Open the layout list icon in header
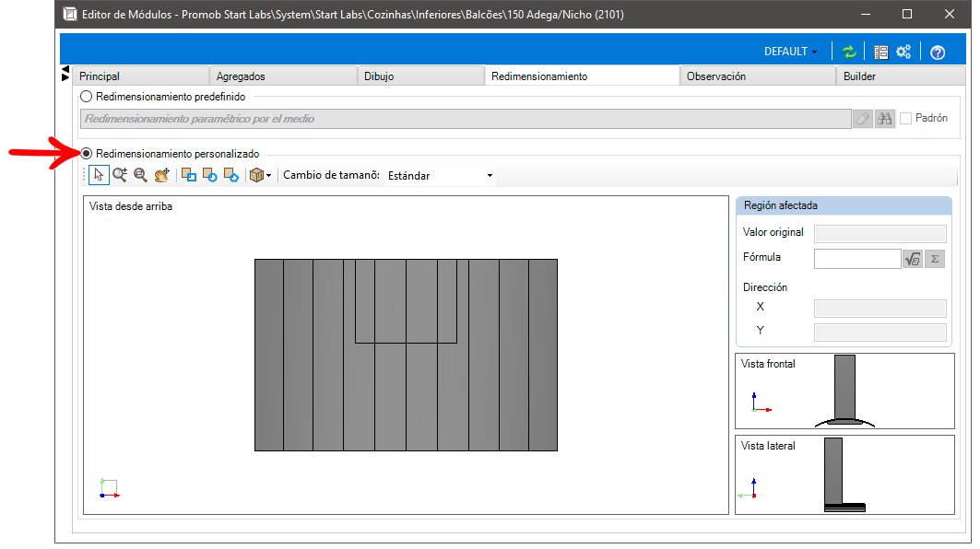 881,52
